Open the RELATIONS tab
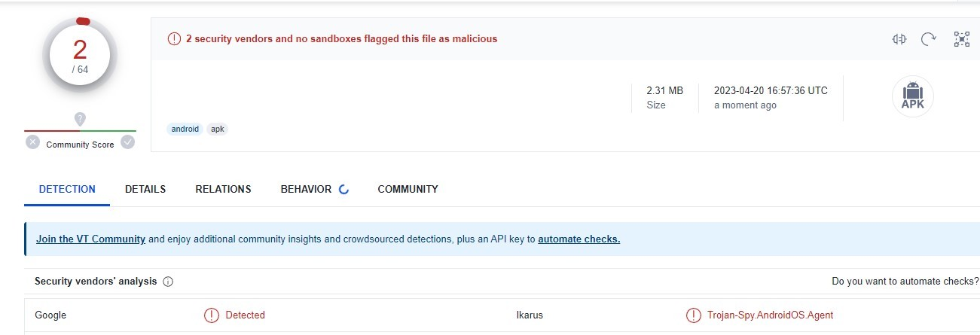The height and width of the screenshot is (335, 980). pos(223,189)
